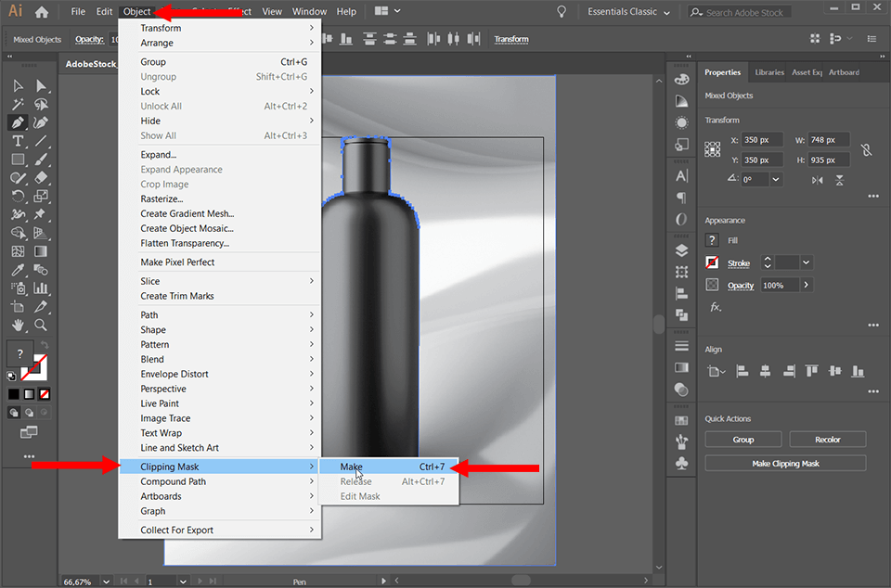Select the Pen tool

(18, 122)
